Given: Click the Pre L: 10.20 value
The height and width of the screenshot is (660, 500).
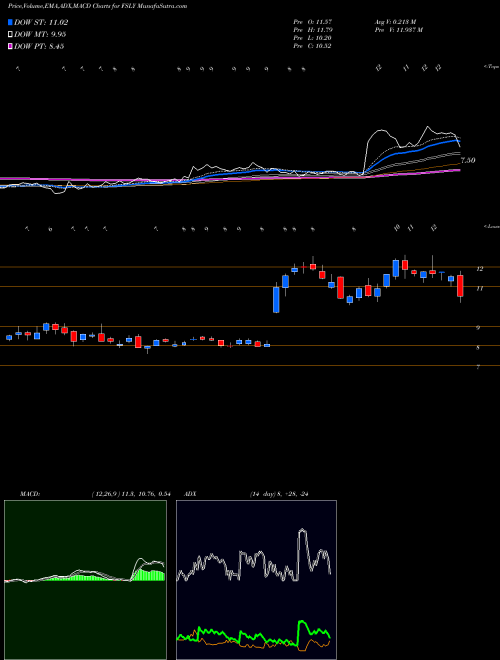Looking at the screenshot, I should [312, 38].
